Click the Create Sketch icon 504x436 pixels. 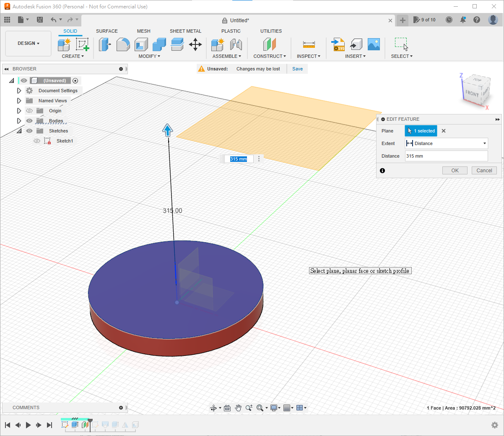point(82,44)
